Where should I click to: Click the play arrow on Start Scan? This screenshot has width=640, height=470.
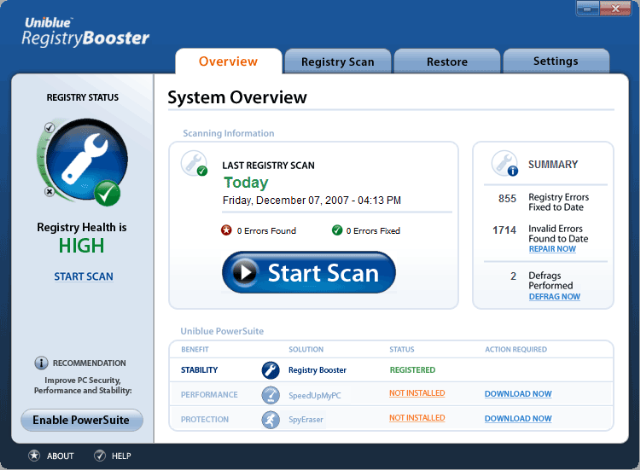click(x=245, y=272)
